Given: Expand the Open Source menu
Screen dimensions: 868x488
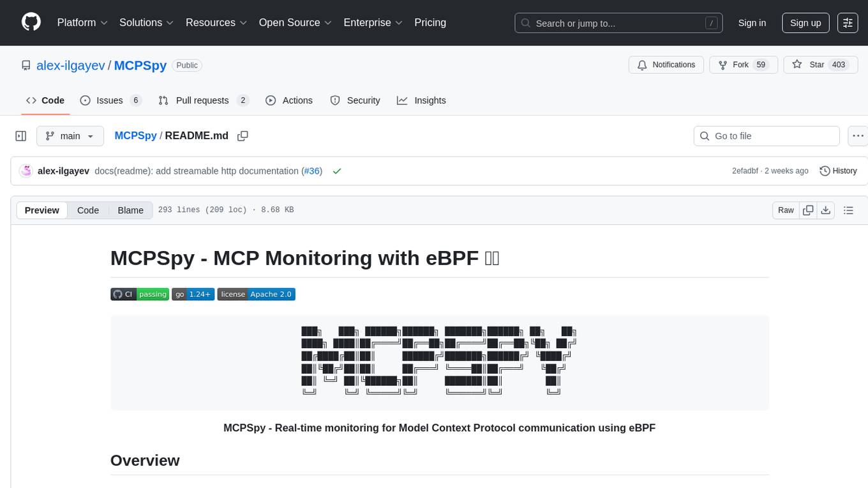Looking at the screenshot, I should point(296,22).
